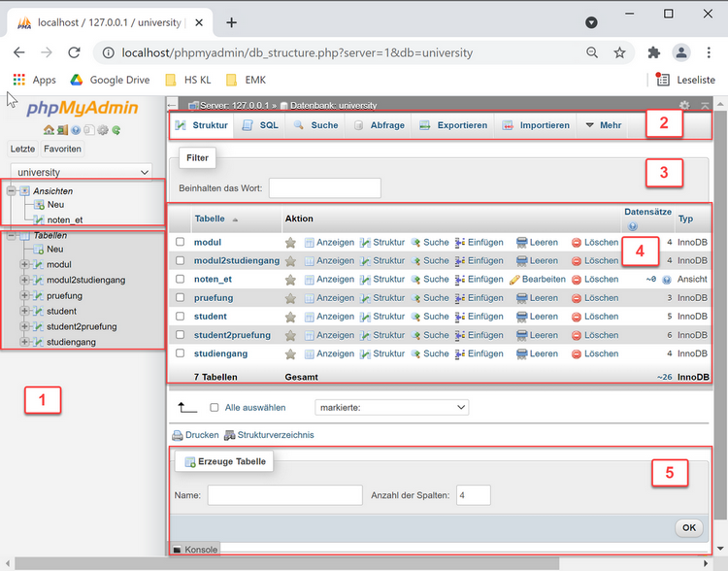Collapse the Tabellen tree node

[x=12, y=236]
